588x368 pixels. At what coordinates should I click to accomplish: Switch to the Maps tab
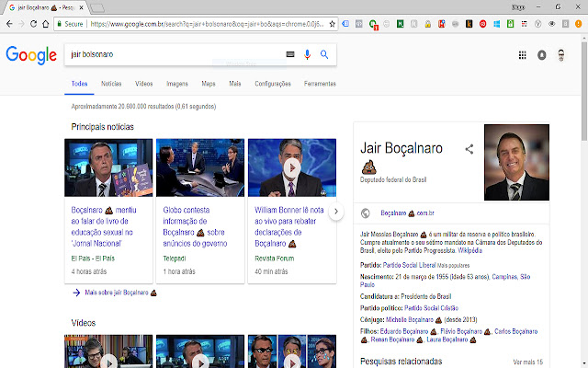[x=209, y=84]
